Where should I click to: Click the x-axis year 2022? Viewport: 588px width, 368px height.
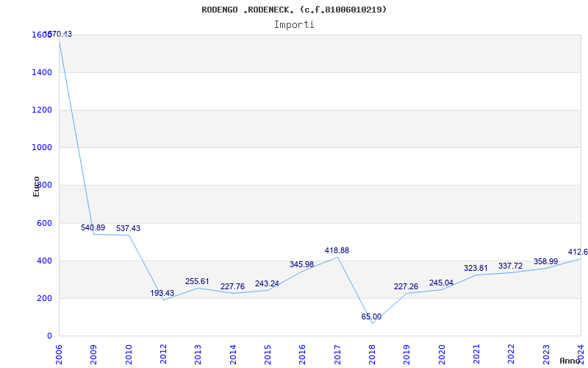click(512, 355)
